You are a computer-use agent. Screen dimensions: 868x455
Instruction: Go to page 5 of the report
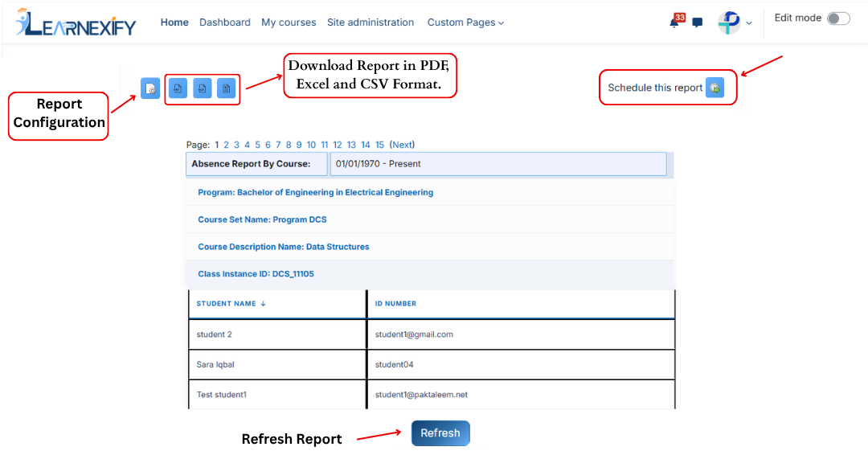257,145
